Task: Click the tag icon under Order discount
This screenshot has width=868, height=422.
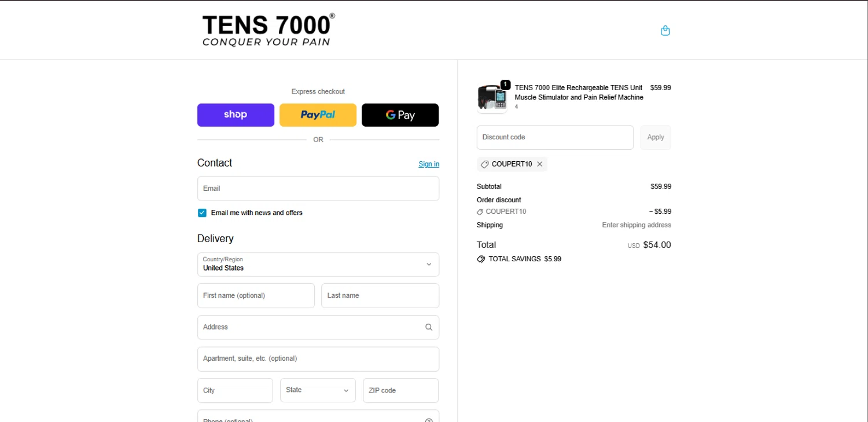Action: coord(480,212)
